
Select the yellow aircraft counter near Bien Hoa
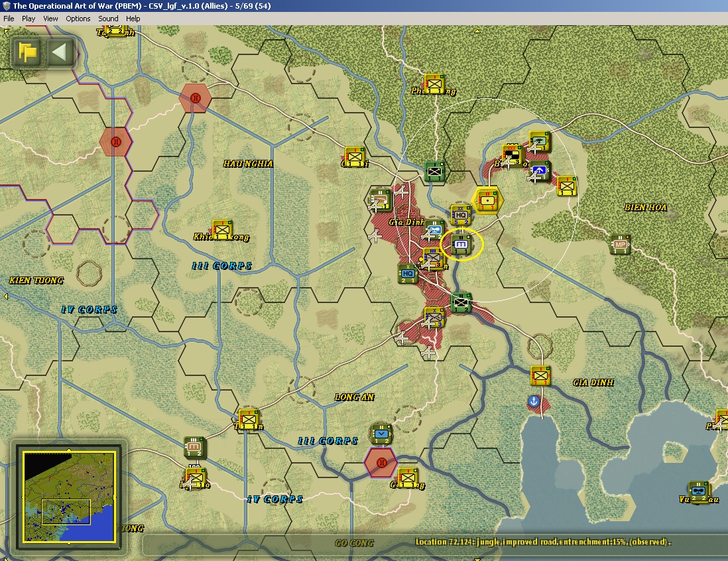pos(540,141)
